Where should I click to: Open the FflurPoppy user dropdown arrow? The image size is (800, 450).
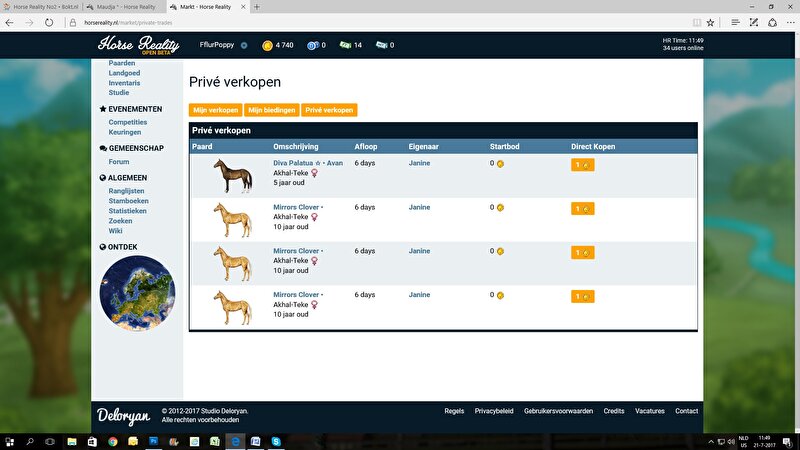click(243, 45)
